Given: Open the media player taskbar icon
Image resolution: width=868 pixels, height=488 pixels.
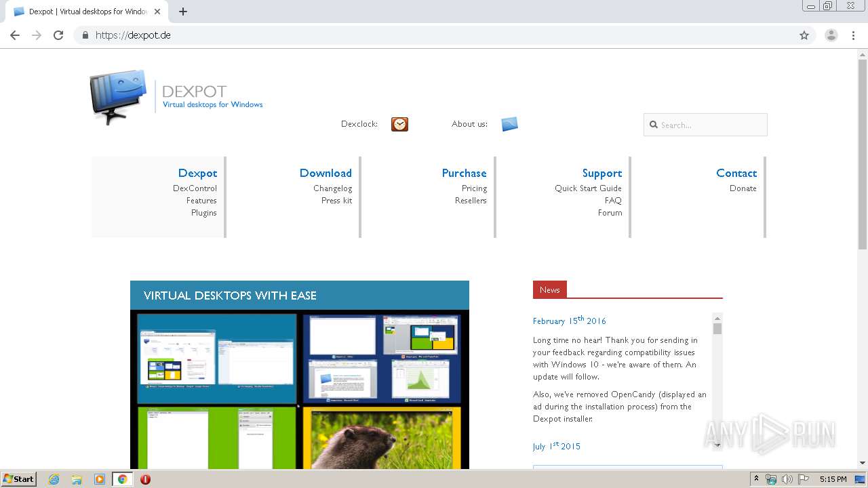Looking at the screenshot, I should pyautogui.click(x=100, y=479).
